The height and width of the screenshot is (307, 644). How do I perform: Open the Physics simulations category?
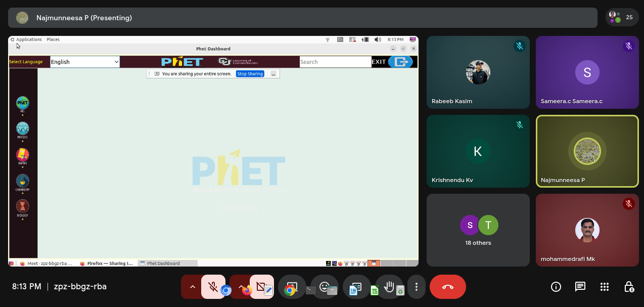point(22,128)
